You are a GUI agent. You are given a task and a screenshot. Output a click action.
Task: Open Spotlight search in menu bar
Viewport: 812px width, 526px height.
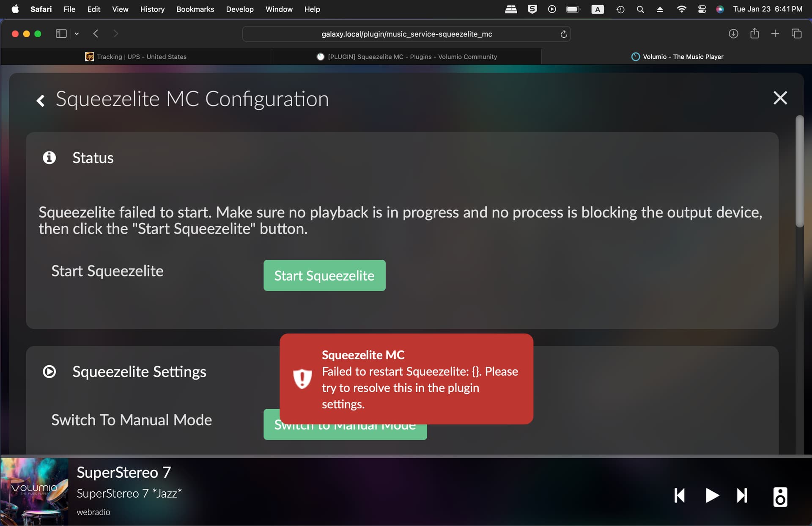coord(640,9)
